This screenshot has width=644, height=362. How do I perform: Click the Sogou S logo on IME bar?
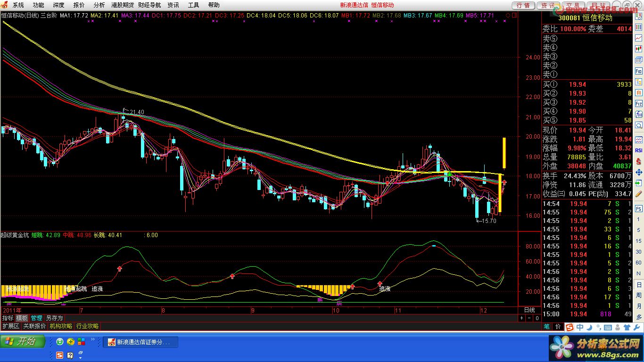click(x=570, y=327)
